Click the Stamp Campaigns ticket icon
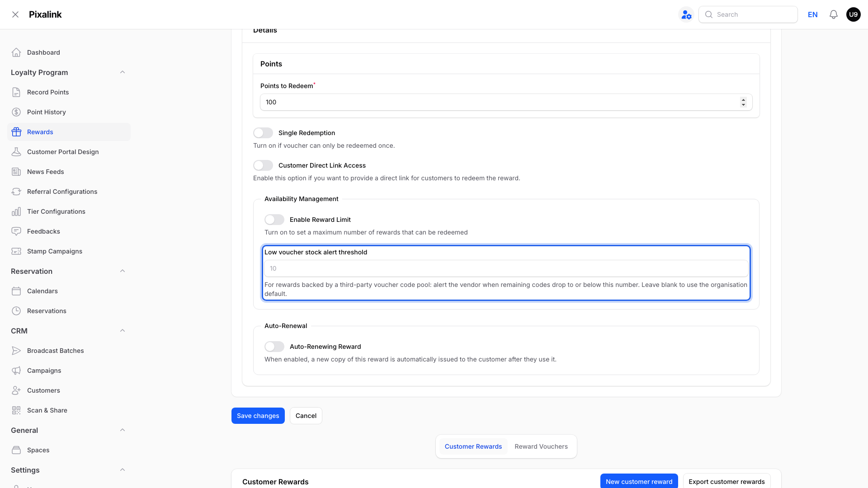Viewport: 868px width, 488px height. click(16, 251)
